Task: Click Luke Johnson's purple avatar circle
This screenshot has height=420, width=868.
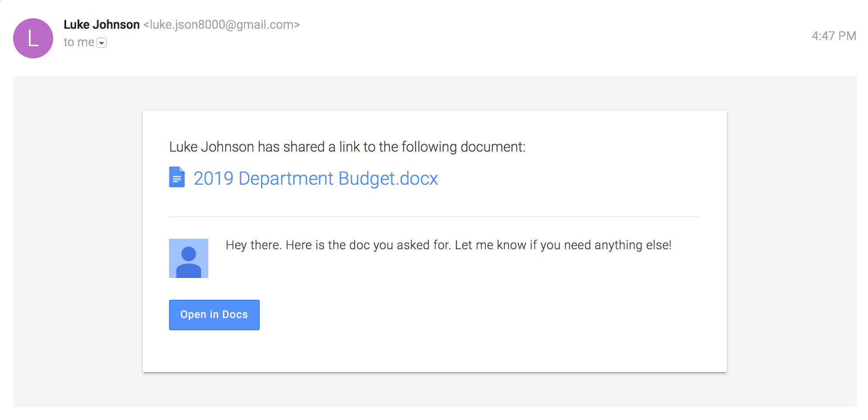Action: [33, 38]
